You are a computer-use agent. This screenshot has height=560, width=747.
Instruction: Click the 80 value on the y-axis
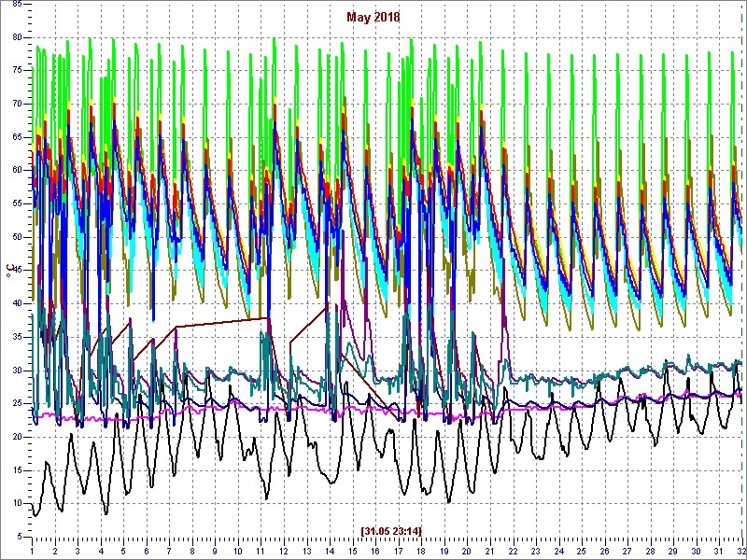coord(17,36)
